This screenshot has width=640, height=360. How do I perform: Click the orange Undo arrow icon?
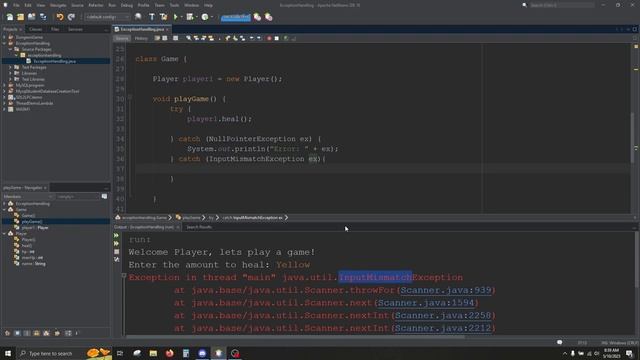(x=60, y=17)
